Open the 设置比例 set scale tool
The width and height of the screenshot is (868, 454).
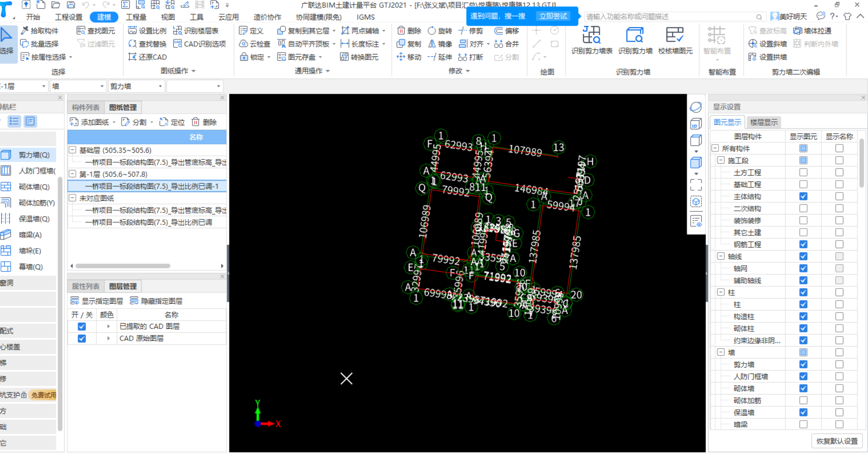tap(147, 31)
